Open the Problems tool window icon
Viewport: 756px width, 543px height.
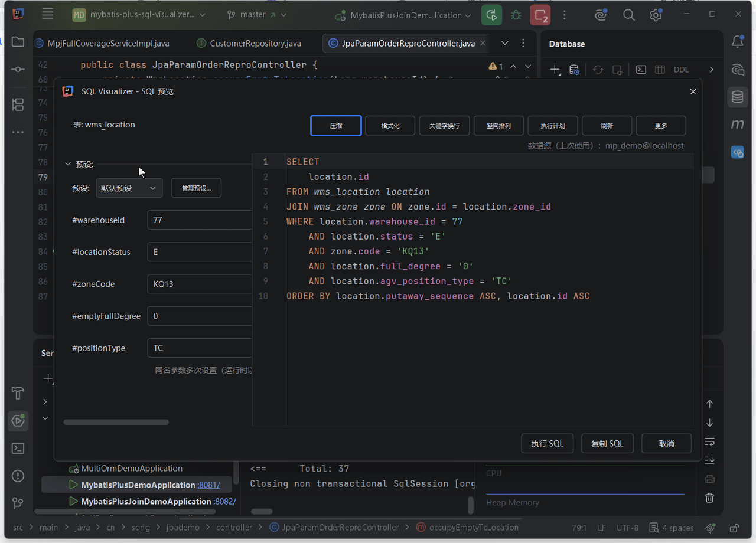(x=18, y=476)
